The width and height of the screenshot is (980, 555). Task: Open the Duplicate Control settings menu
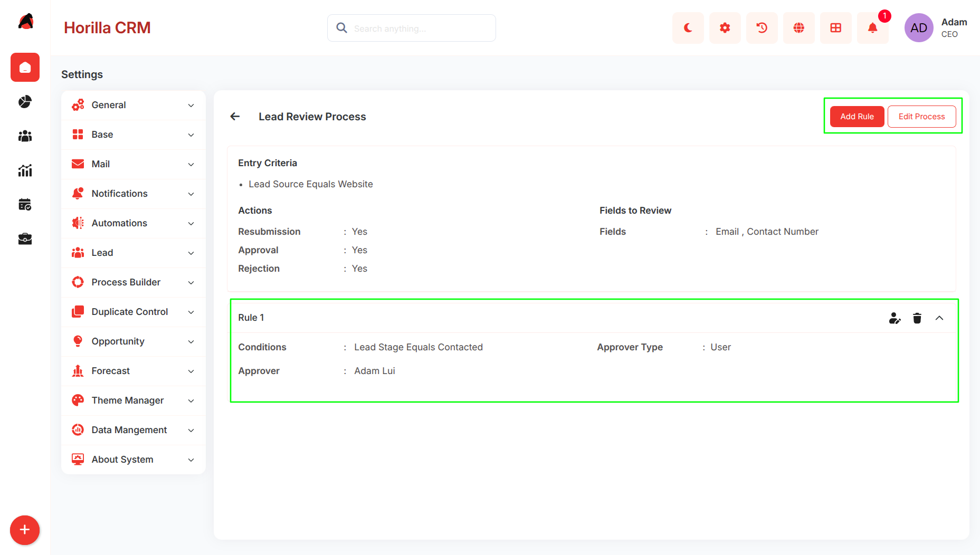[134, 312]
